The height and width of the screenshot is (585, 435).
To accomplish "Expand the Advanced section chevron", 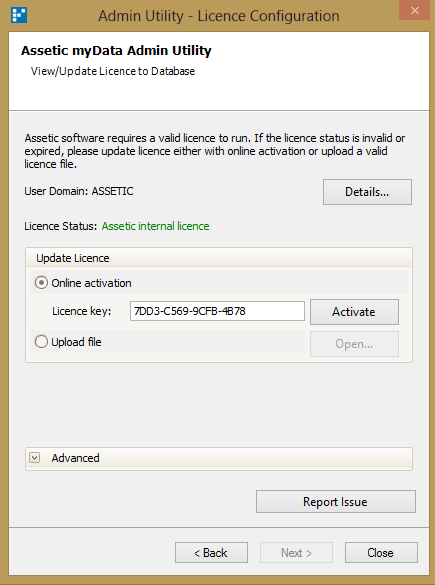I will coord(35,458).
